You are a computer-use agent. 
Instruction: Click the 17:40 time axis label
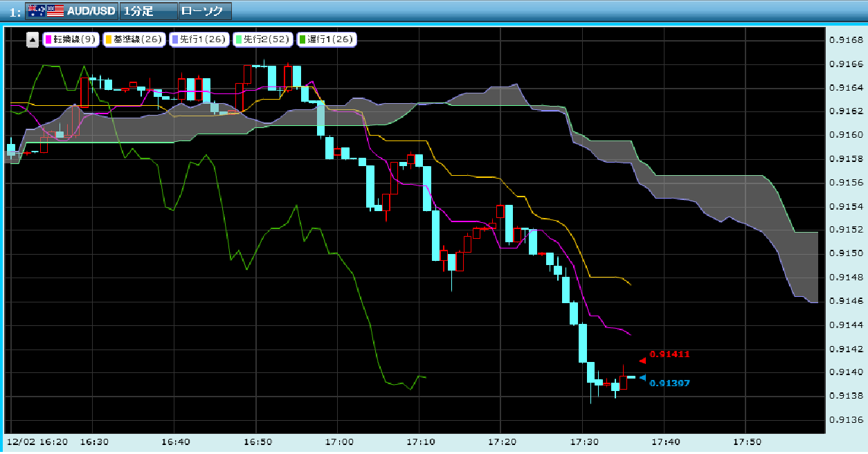coord(664,442)
